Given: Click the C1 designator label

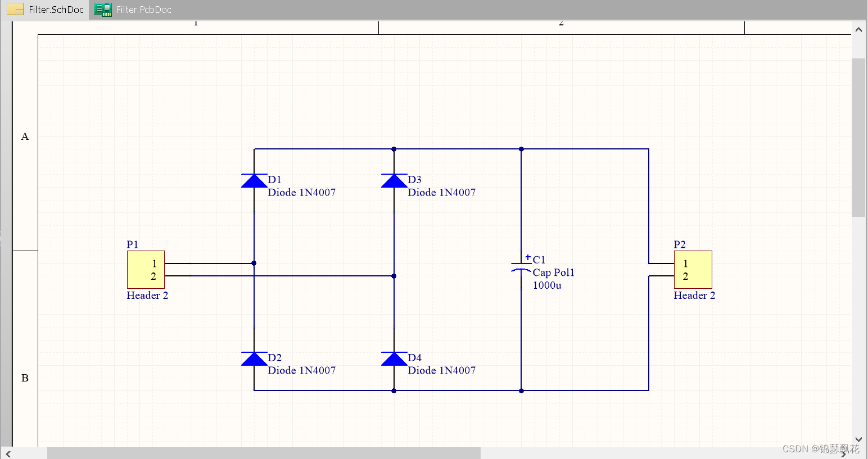Looking at the screenshot, I should (539, 260).
